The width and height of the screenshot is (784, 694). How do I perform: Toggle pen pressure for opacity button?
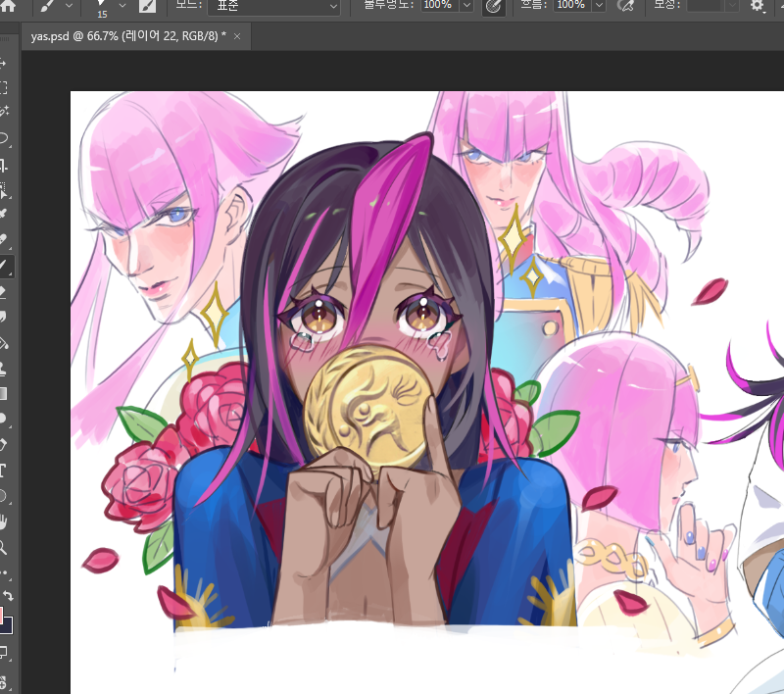(493, 6)
